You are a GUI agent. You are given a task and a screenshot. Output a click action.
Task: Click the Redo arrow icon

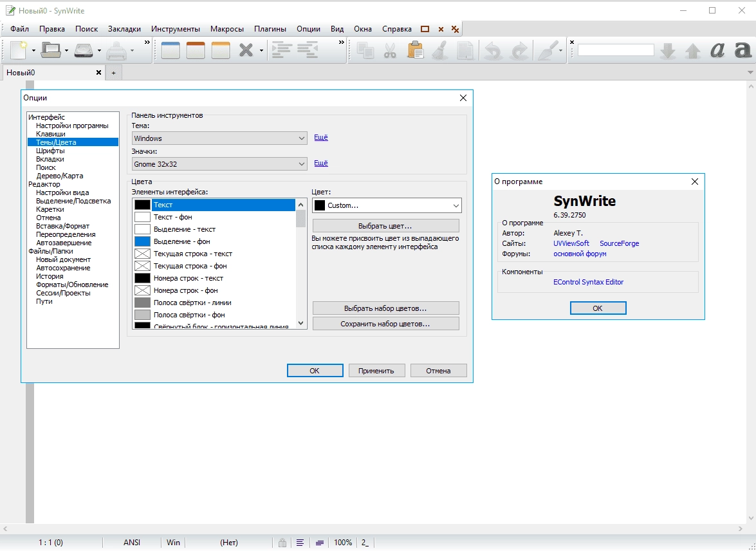point(519,50)
